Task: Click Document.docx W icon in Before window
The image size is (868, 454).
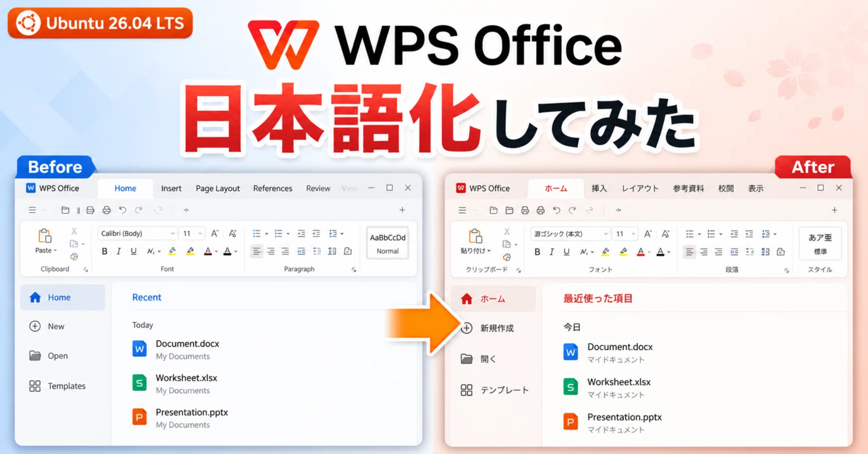Action: point(139,349)
